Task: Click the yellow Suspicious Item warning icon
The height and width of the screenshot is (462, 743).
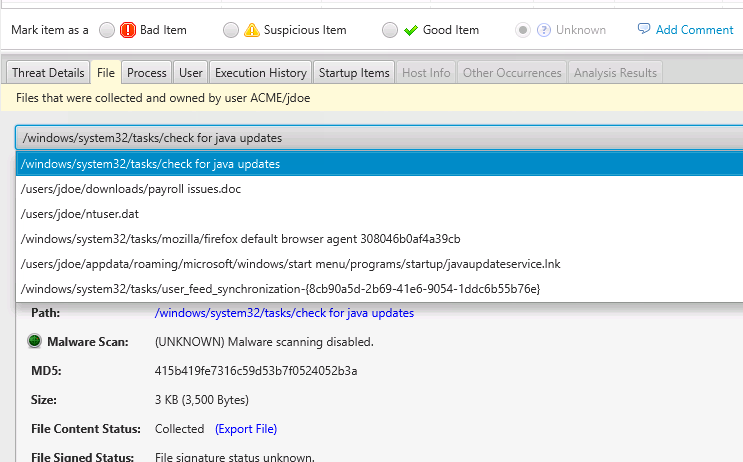Action: (252, 30)
